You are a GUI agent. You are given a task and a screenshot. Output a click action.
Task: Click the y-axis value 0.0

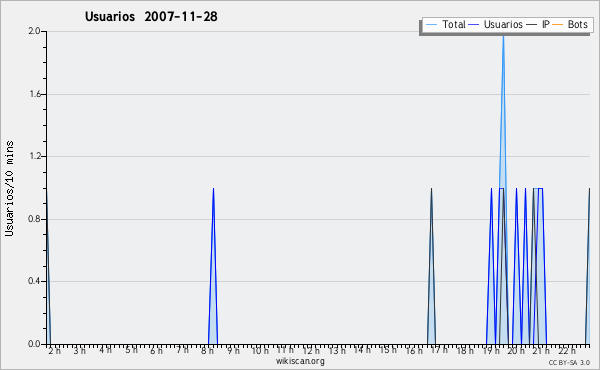(x=34, y=344)
